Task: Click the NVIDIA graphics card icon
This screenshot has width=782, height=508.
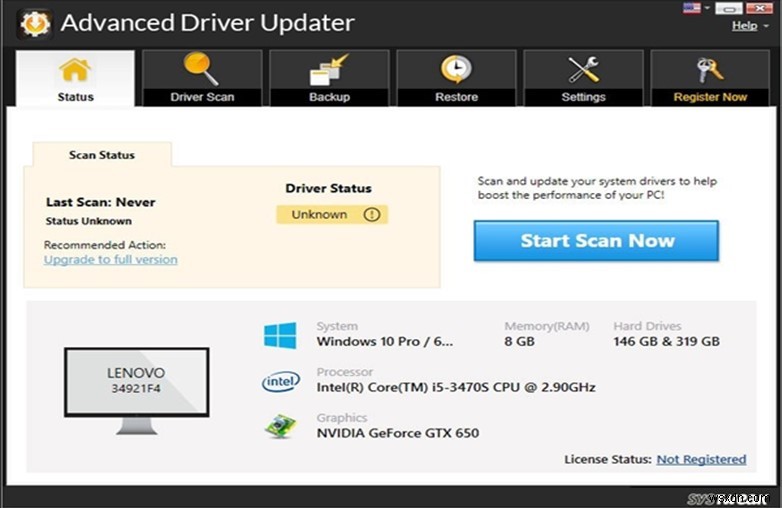Action: 280,426
